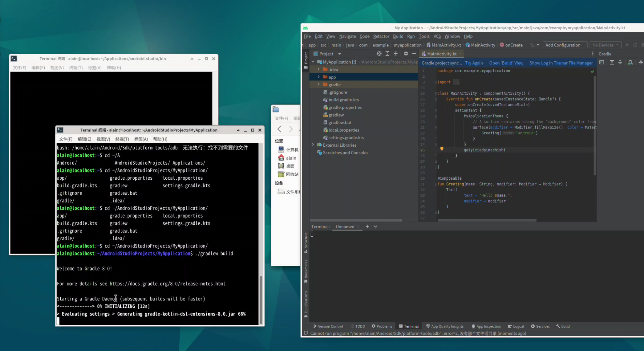644x351 pixels.
Task: Open the No Devices dropdown
Action: (x=605, y=45)
